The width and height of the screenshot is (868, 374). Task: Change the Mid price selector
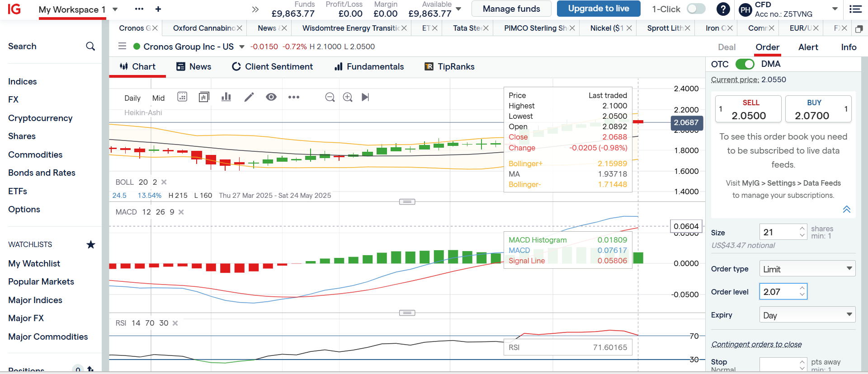158,98
